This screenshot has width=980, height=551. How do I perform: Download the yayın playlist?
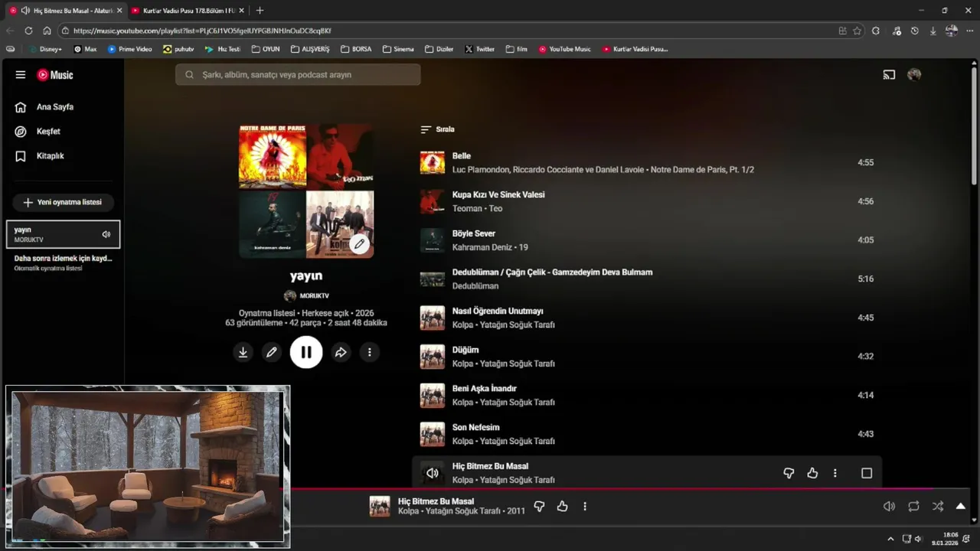[x=243, y=352]
